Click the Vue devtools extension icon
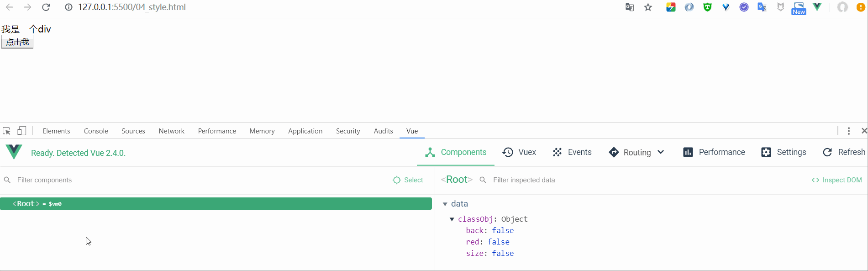This screenshot has width=868, height=271. pyautogui.click(x=817, y=7)
